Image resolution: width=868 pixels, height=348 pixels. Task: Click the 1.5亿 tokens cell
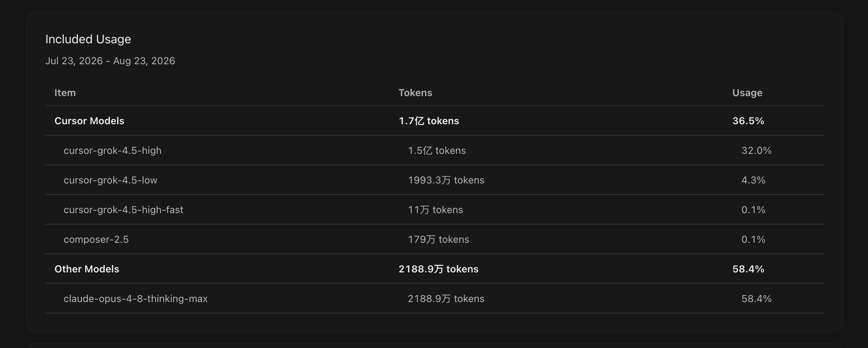point(437,150)
